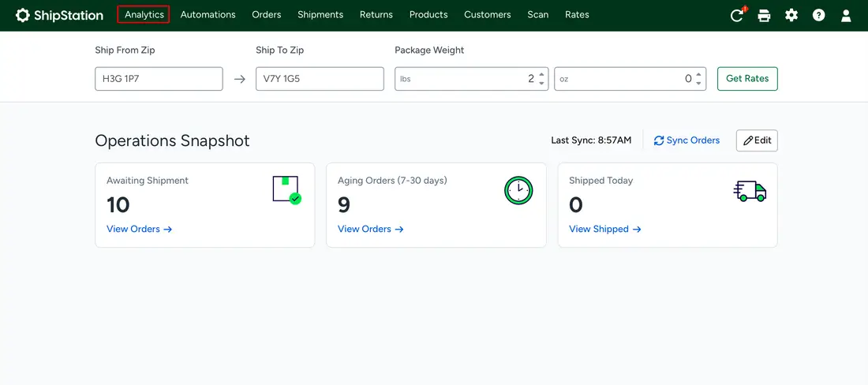The width and height of the screenshot is (868, 385).
Task: Click the Awaiting Shipment package icon
Action: coord(287,189)
